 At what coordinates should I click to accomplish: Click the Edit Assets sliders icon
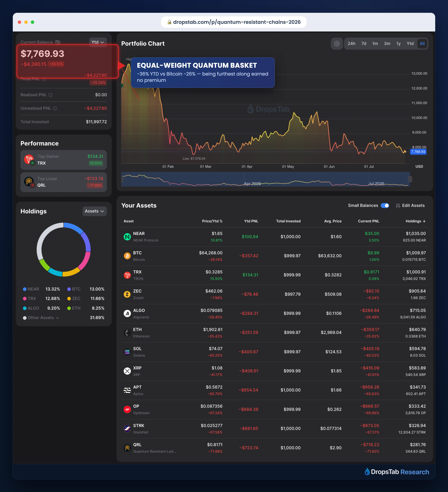pos(398,206)
